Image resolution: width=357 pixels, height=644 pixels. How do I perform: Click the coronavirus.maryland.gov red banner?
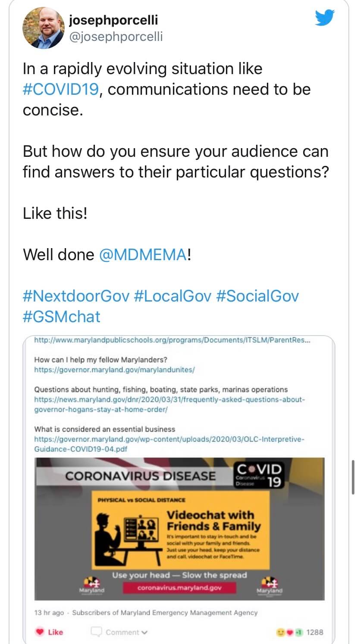coord(179,588)
